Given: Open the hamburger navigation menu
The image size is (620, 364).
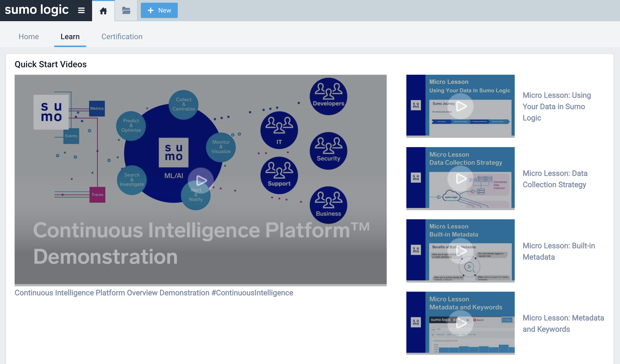Looking at the screenshot, I should [81, 10].
